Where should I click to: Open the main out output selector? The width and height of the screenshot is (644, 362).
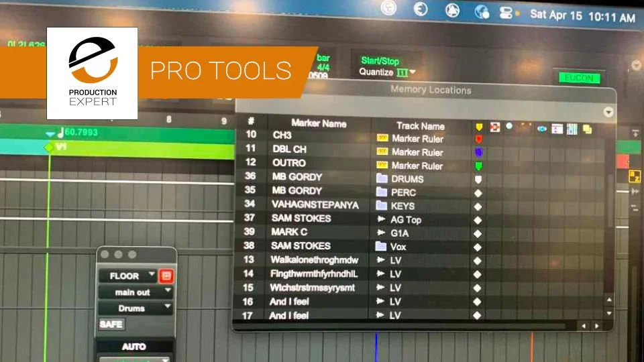click(x=136, y=292)
